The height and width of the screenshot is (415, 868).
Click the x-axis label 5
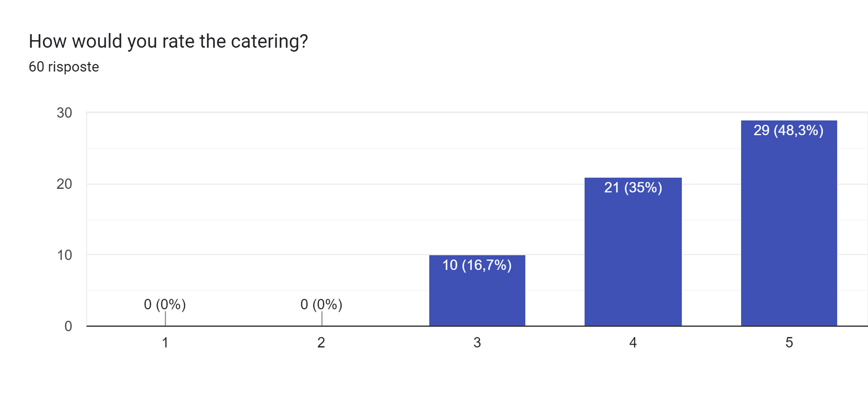pos(789,343)
